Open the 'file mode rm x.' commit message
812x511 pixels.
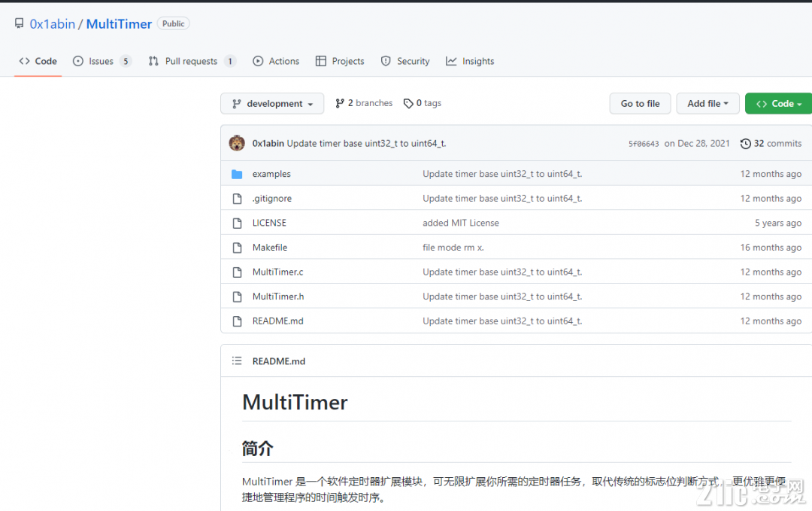pyautogui.click(x=453, y=248)
